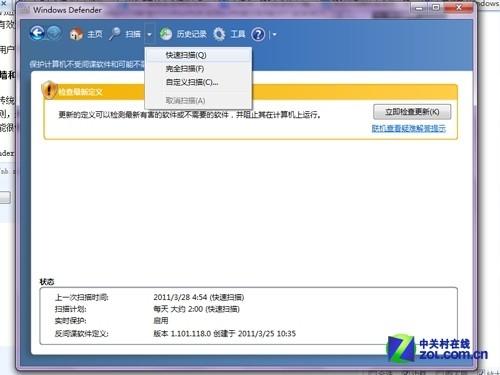Start scan using magnifying glass icon

[x=115, y=34]
